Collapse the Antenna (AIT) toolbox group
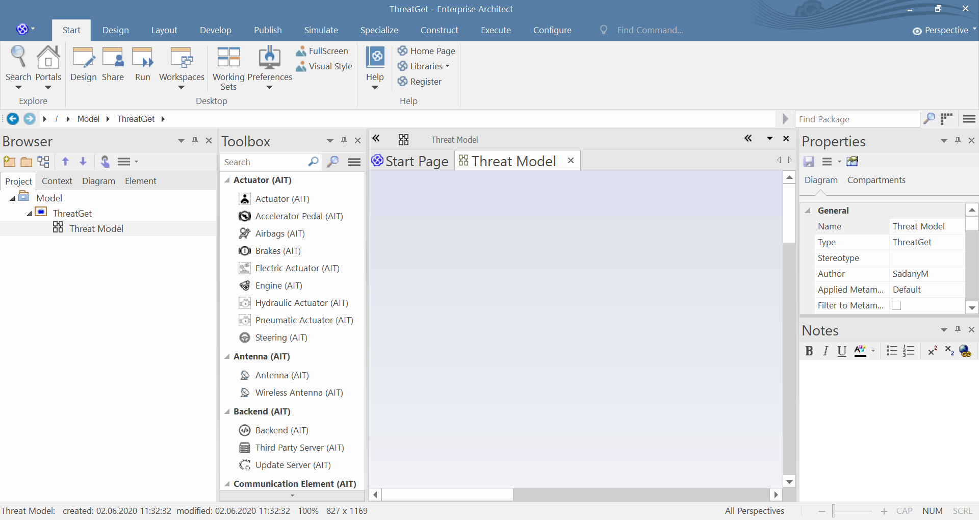 tap(227, 356)
